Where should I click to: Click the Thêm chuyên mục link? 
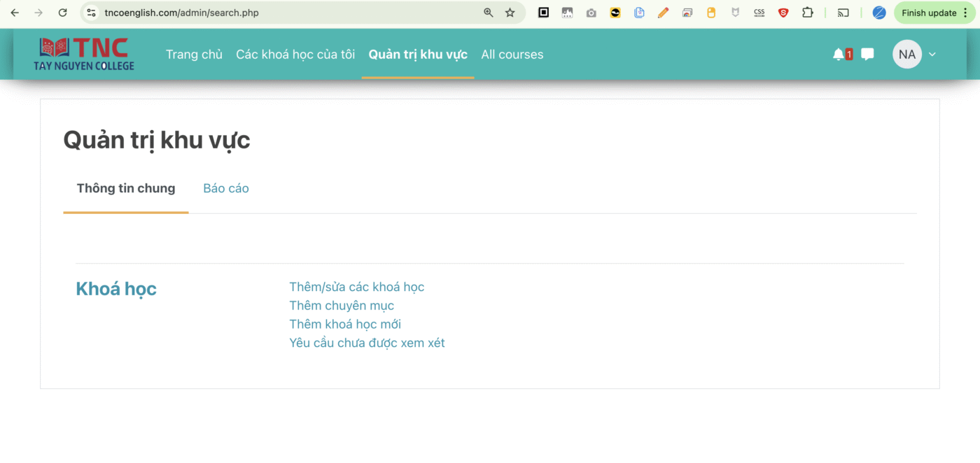click(342, 306)
